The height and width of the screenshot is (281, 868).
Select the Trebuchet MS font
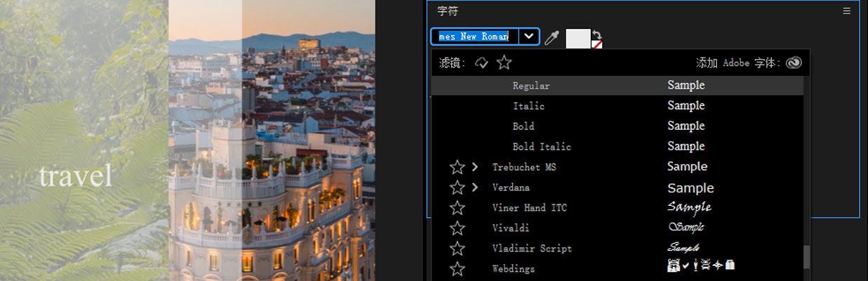coord(524,167)
